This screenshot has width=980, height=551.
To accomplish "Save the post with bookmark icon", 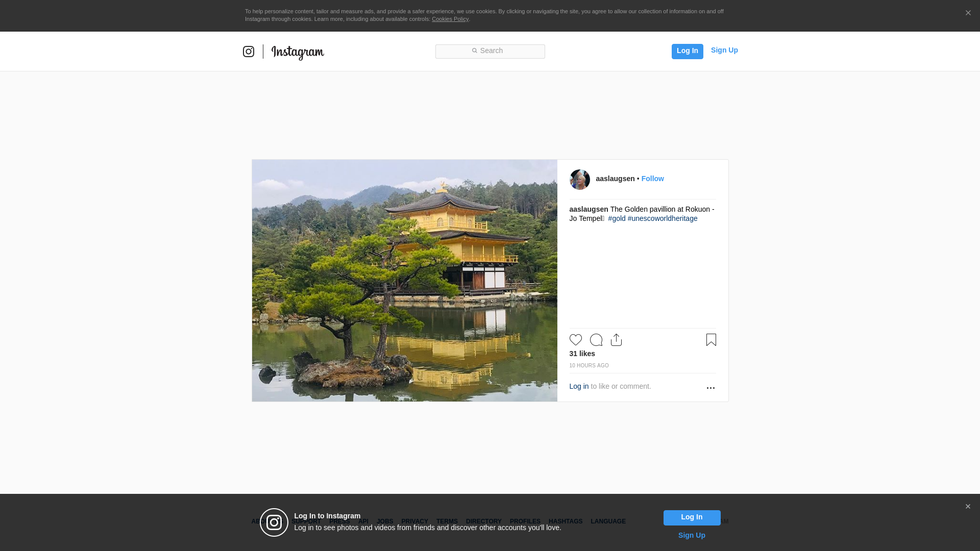I will (x=711, y=340).
